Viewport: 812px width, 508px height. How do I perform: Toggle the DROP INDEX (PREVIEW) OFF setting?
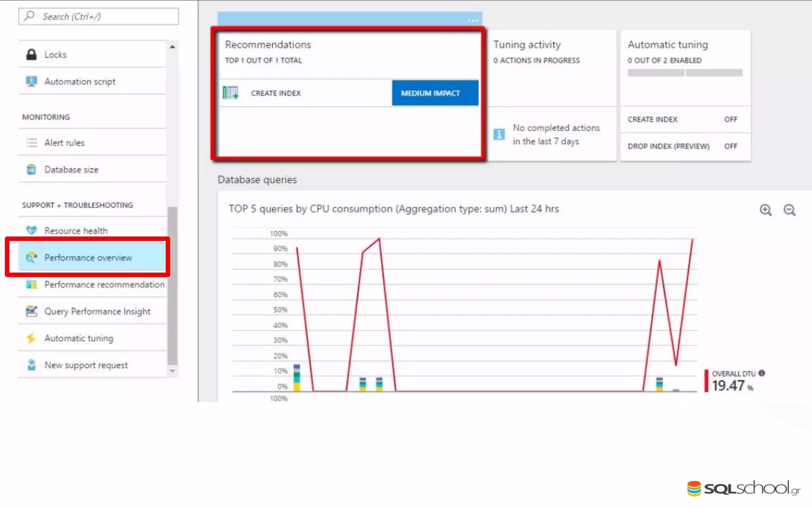click(730, 146)
